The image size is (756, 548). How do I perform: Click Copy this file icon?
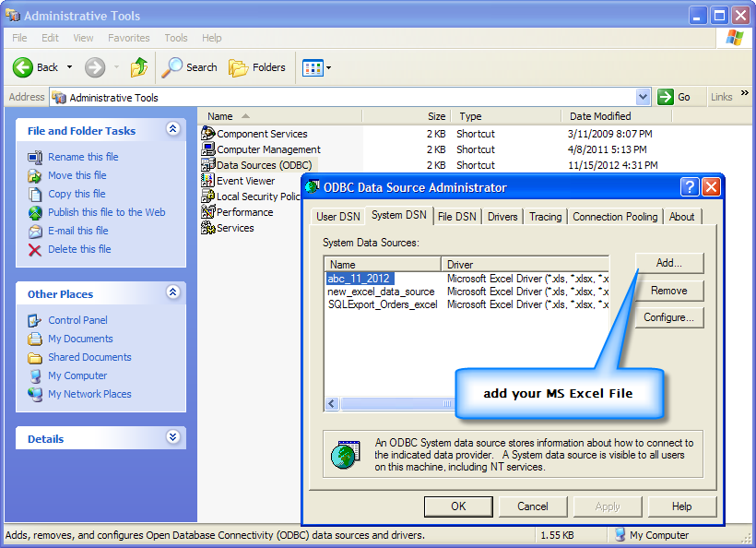pos(35,194)
